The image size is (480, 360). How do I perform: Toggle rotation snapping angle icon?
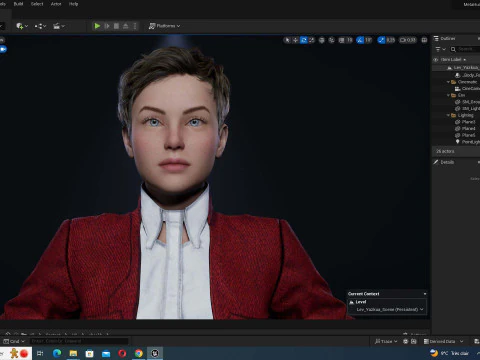[x=360, y=40]
